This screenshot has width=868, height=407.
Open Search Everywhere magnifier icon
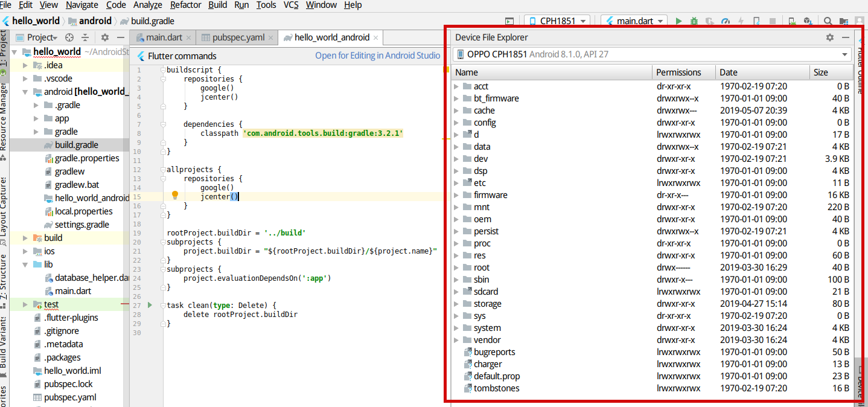[x=828, y=21]
